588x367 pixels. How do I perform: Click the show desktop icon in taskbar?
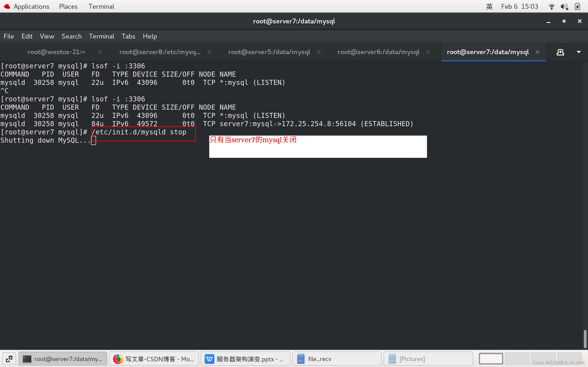(x=9, y=359)
